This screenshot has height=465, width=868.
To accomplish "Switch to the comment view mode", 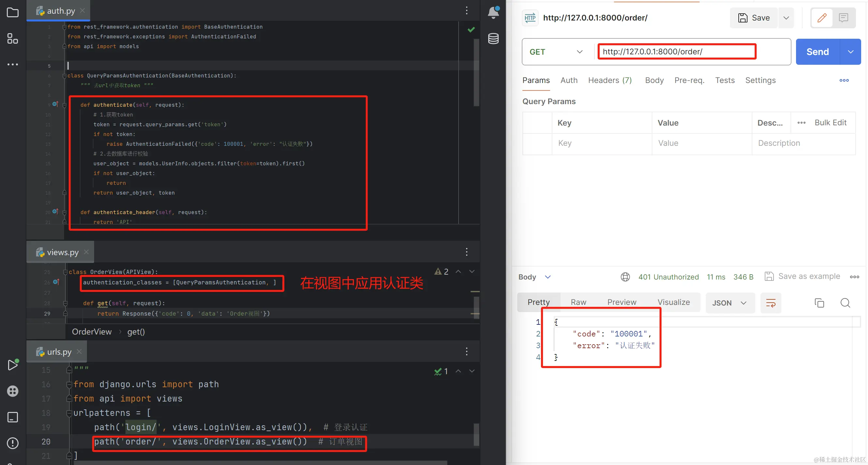I will pyautogui.click(x=843, y=18).
